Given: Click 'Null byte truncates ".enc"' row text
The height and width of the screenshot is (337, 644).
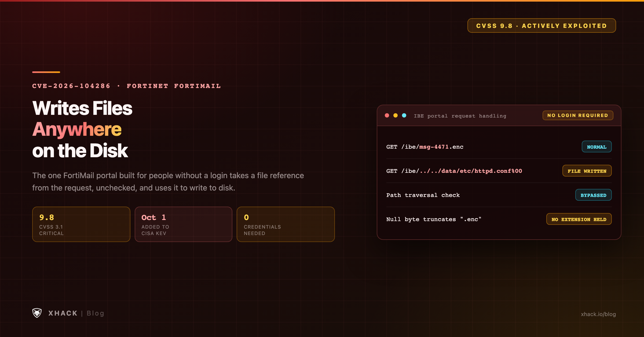Looking at the screenshot, I should click(434, 219).
